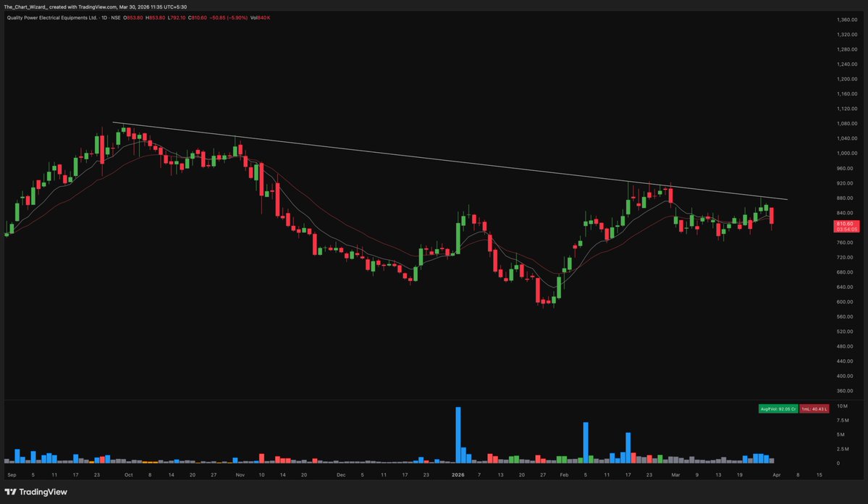Screen dimensions: 868x504
Task: Click the 2026 label on the time axis
Action: coord(458,475)
